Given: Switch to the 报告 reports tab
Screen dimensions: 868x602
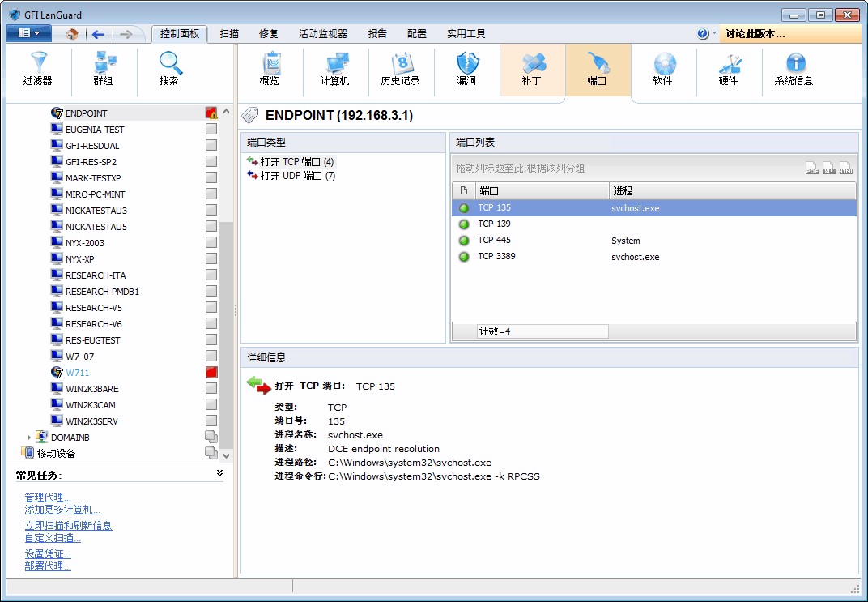Looking at the screenshot, I should tap(377, 34).
